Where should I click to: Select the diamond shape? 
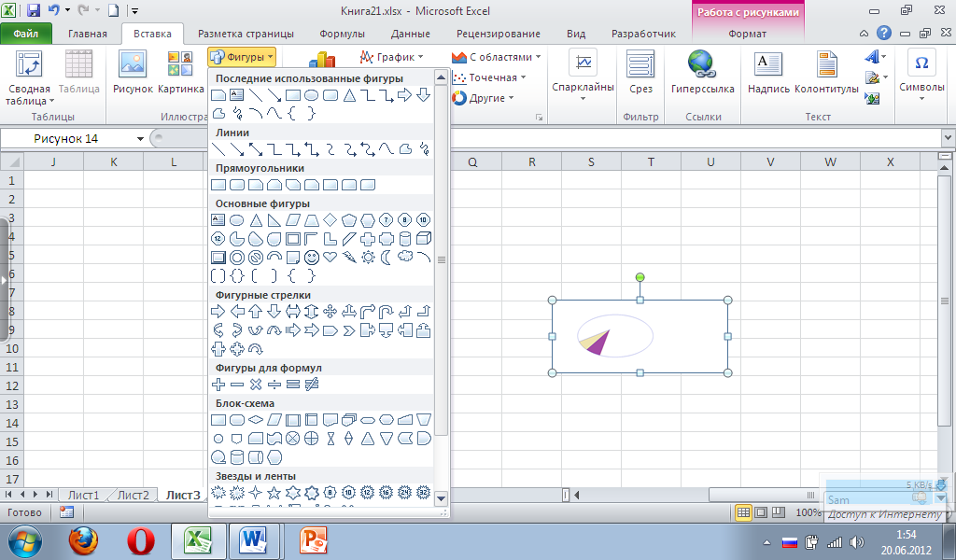[x=330, y=220]
